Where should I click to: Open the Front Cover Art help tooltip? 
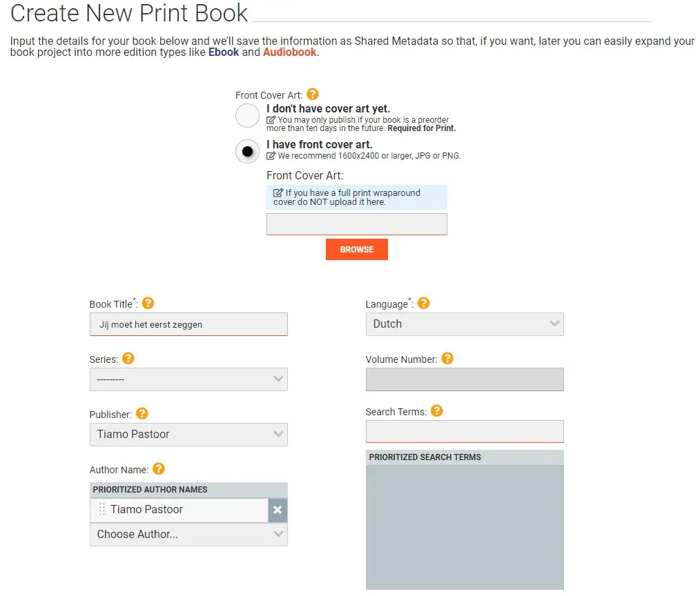[x=312, y=94]
